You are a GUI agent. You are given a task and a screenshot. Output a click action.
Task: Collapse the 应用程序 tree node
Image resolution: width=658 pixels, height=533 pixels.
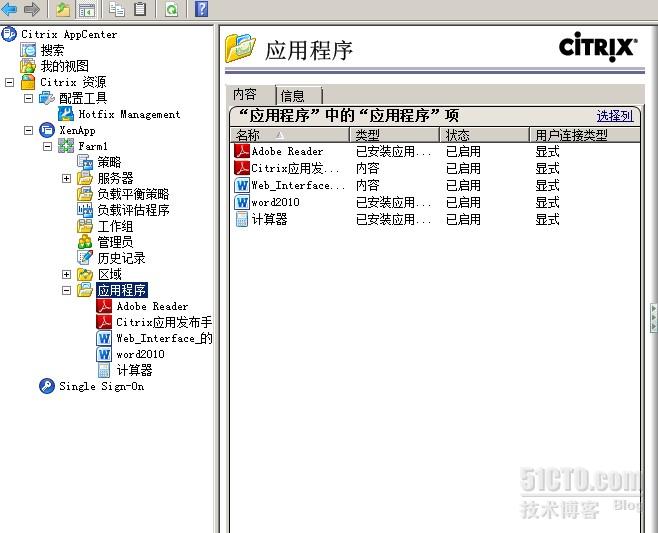pos(66,290)
